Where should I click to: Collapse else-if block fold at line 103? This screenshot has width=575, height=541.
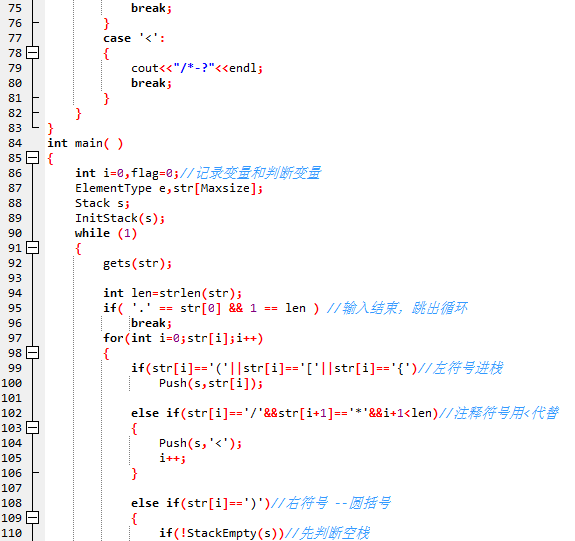tap(33, 428)
